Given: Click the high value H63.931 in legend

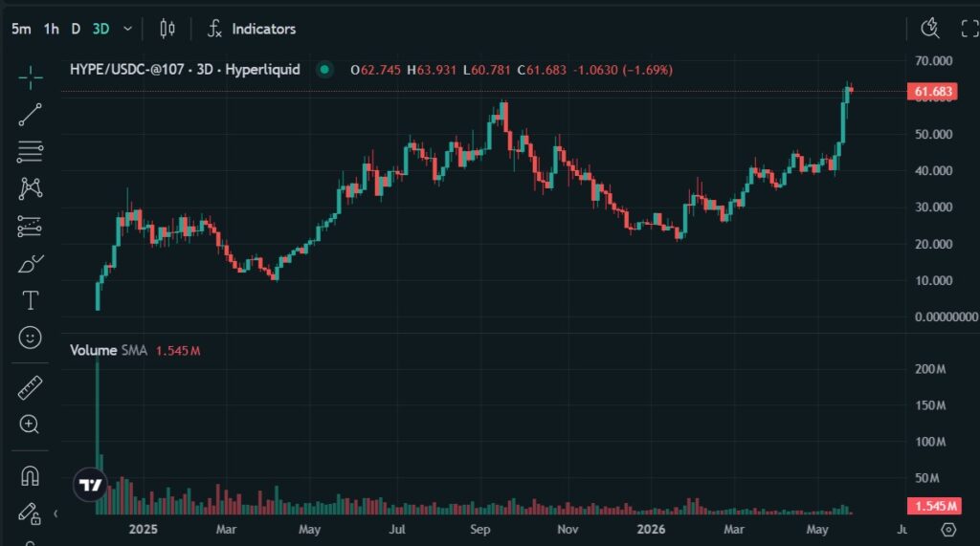Looking at the screenshot, I should [x=432, y=70].
